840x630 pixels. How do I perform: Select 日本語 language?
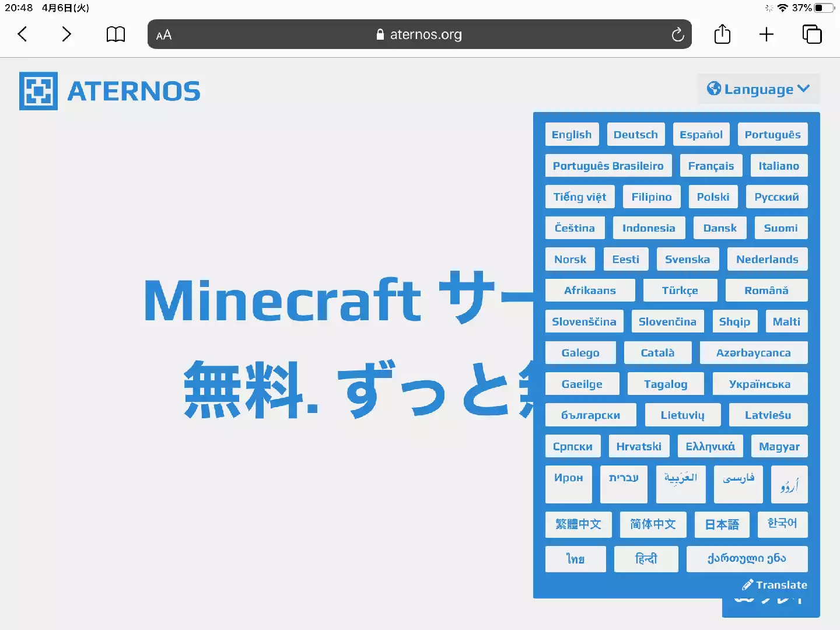pyautogui.click(x=722, y=524)
